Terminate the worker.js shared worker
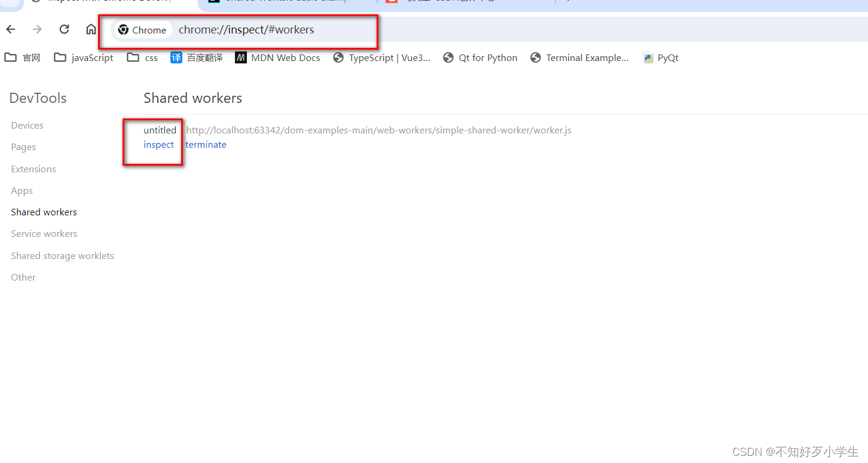The width and height of the screenshot is (868, 463). pyautogui.click(x=206, y=144)
